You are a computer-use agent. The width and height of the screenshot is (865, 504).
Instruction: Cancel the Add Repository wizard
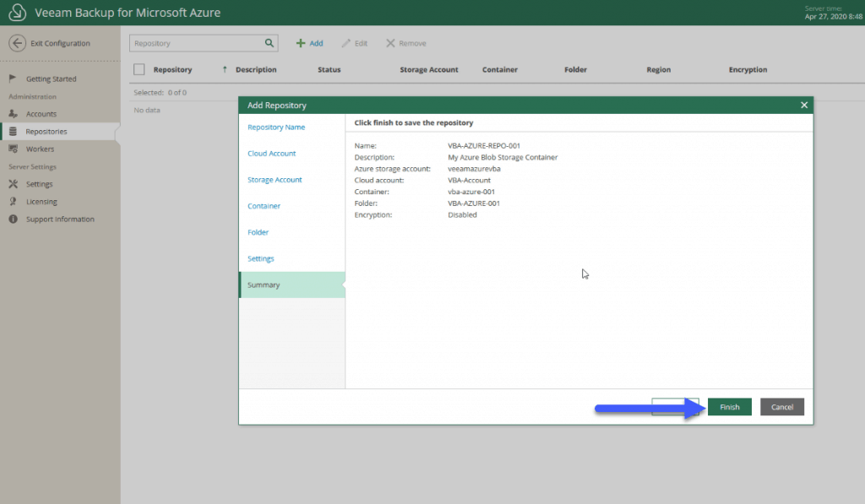pos(781,407)
